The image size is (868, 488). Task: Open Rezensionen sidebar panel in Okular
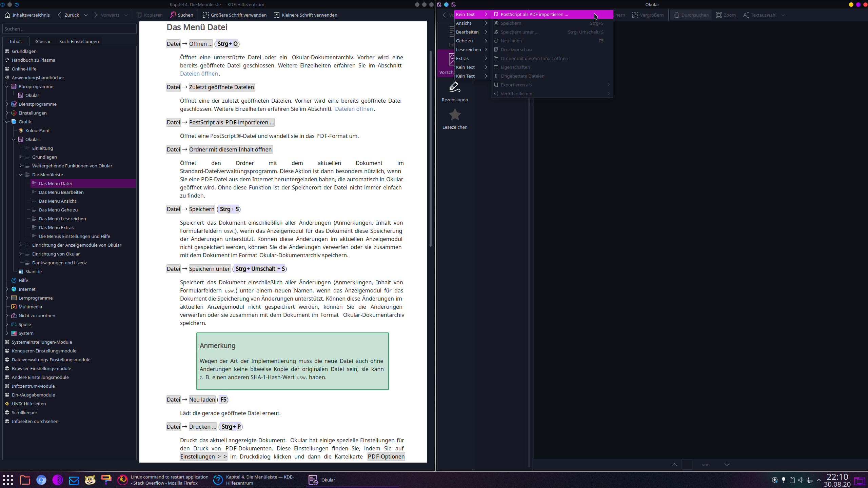click(x=455, y=91)
